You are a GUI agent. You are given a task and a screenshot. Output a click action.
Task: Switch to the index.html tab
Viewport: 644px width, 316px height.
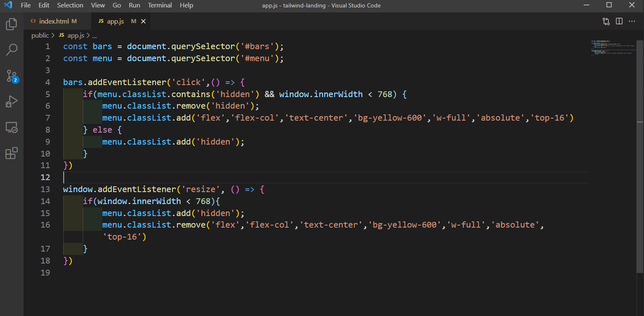coord(56,21)
